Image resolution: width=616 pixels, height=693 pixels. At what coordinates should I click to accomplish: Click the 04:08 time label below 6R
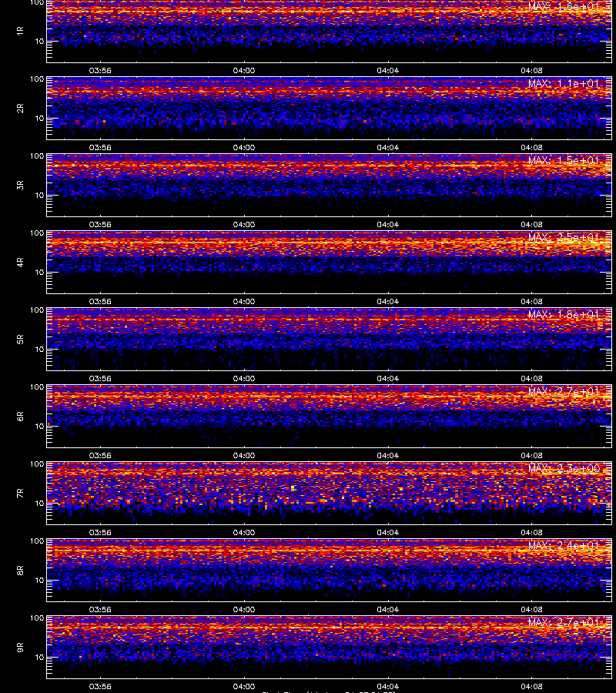pyautogui.click(x=531, y=455)
